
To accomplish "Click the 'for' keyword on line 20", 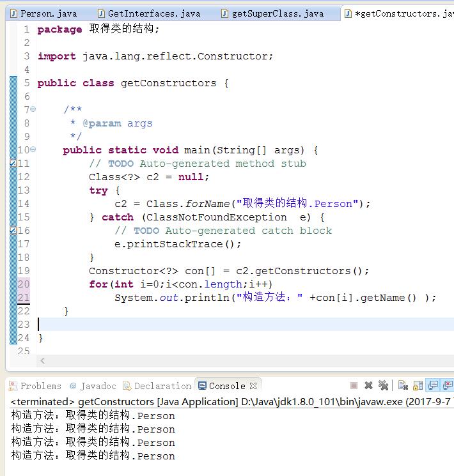I will (x=98, y=284).
